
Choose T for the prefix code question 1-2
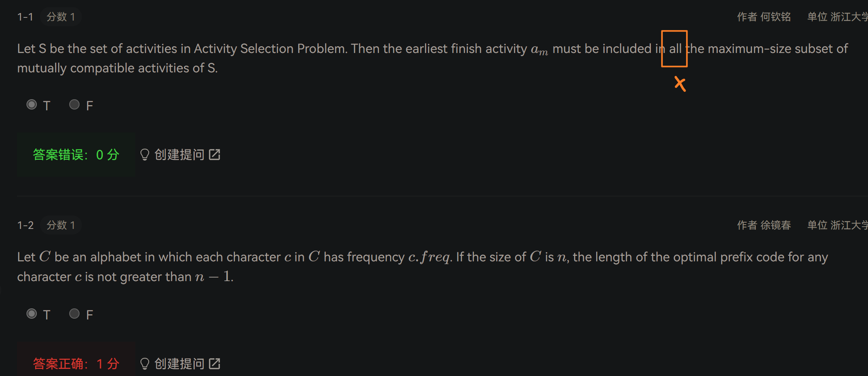32,314
